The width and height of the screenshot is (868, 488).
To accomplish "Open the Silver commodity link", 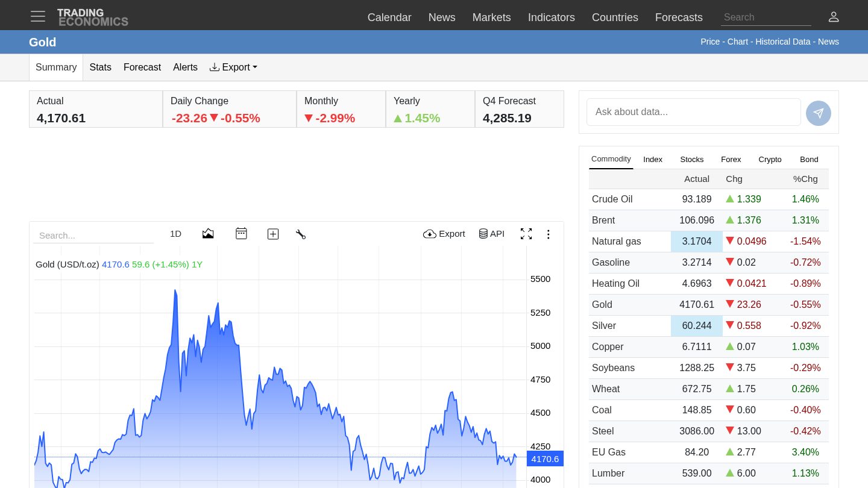I will point(604,325).
